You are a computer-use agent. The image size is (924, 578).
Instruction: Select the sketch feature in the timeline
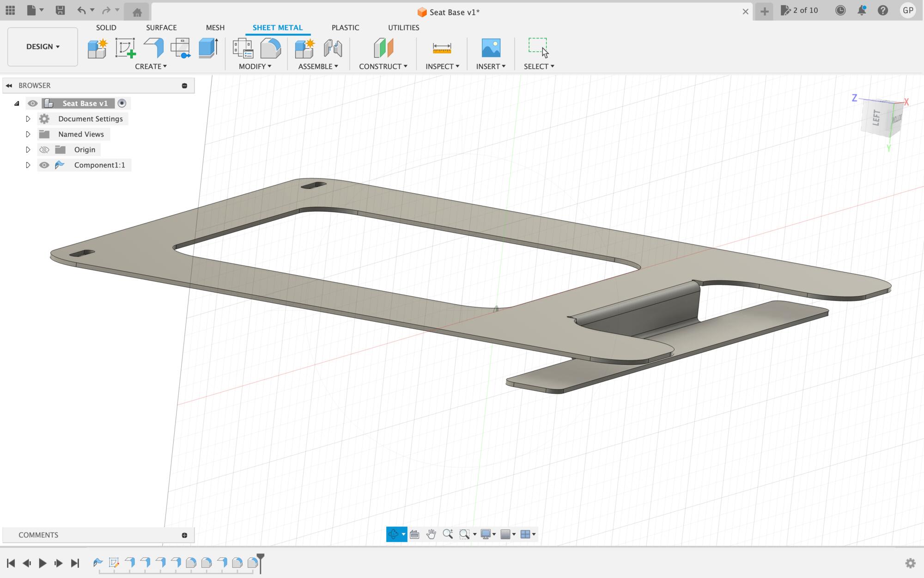coord(114,563)
